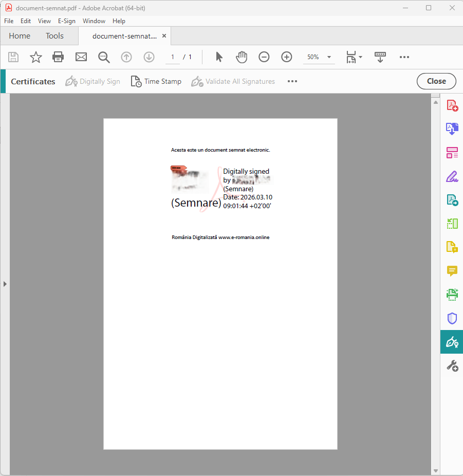Expand the left navigation pane arrow
Image resolution: width=463 pixels, height=476 pixels.
5,284
